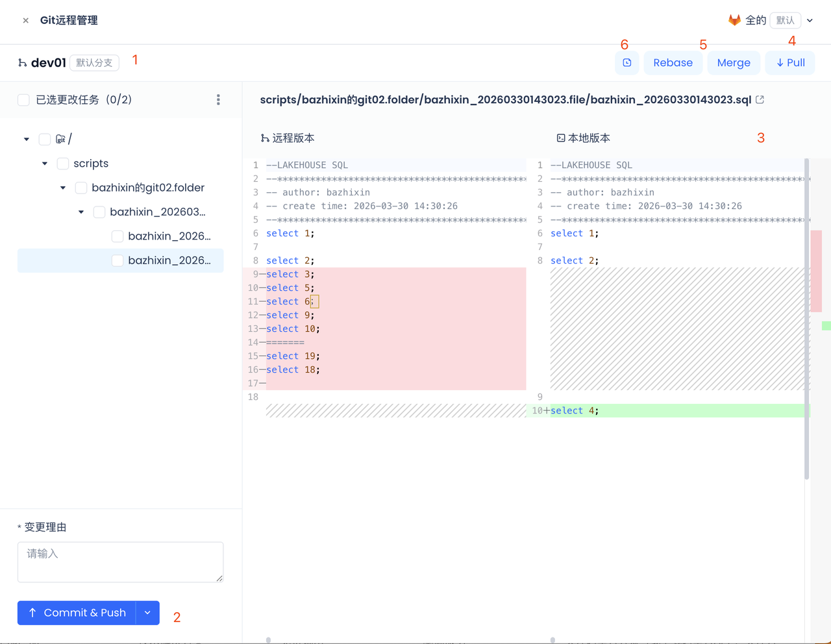Screen dimensions: 831x644
Task: Click the 远程版本 branch icon
Action: (265, 138)
